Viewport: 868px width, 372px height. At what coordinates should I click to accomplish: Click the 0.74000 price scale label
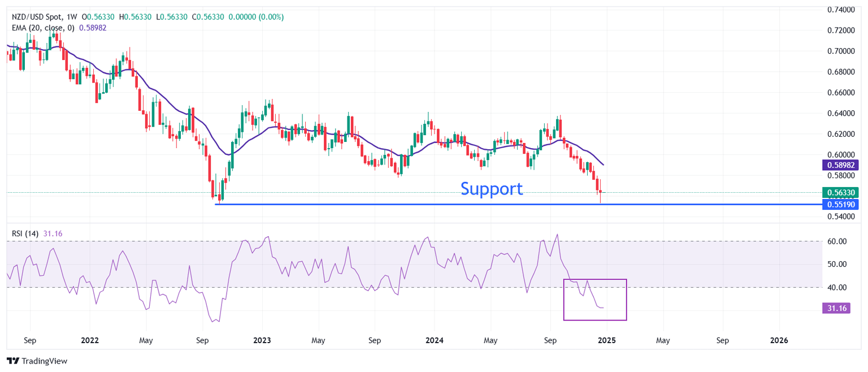[841, 10]
